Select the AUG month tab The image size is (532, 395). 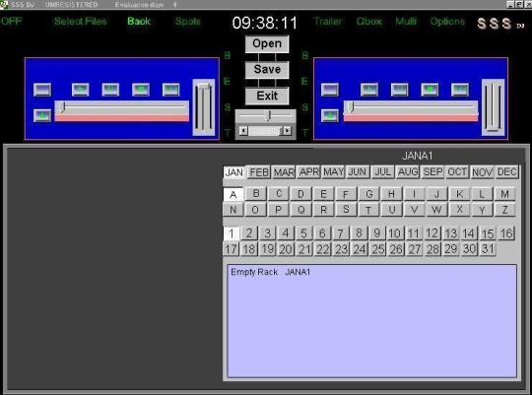(408, 172)
